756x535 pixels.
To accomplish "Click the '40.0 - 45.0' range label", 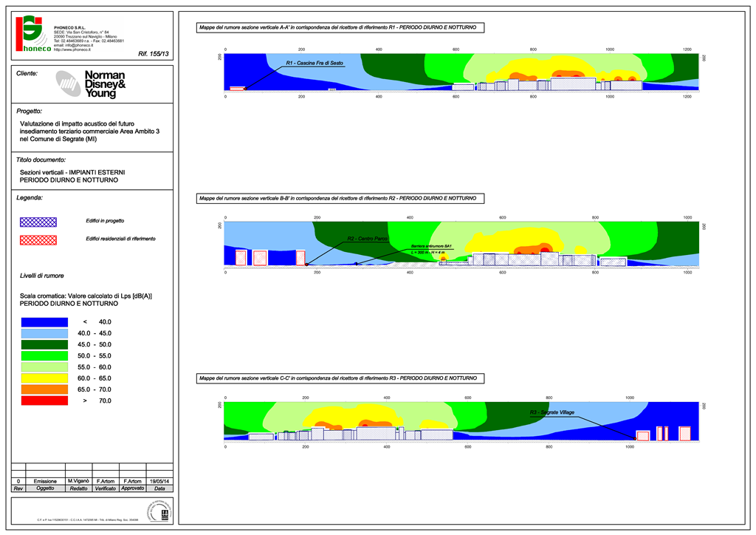I will tap(94, 333).
